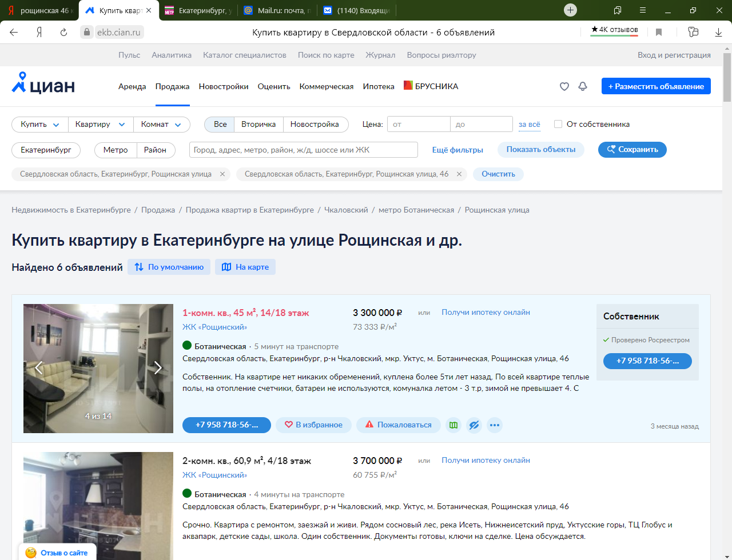Screen dimensions: 732x560
Task: Select the Новостройка filter segment
Action: (315, 124)
